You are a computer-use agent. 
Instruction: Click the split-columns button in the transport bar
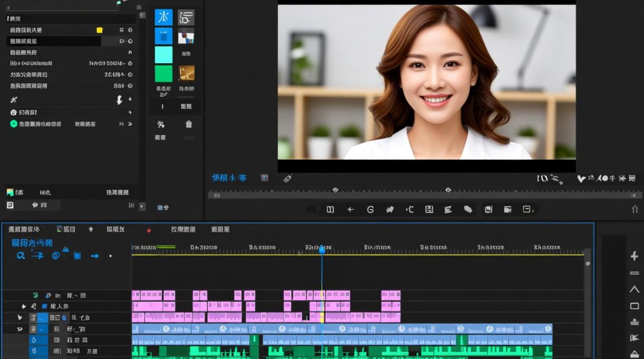(330, 209)
